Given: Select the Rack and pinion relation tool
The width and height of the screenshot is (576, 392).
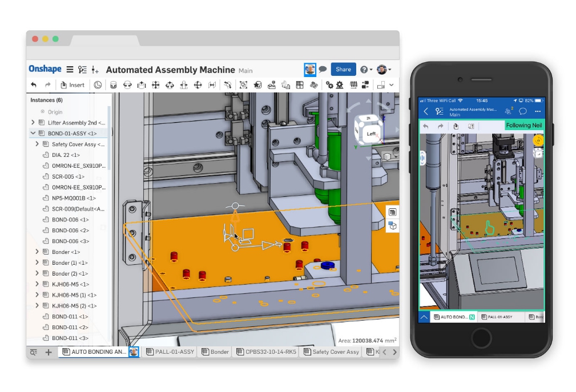Looking at the screenshot, I should pyautogui.click(x=340, y=85).
